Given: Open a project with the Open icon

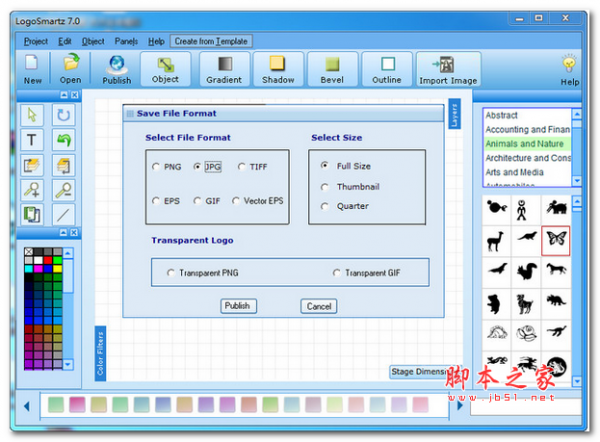Looking at the screenshot, I should click(x=70, y=69).
